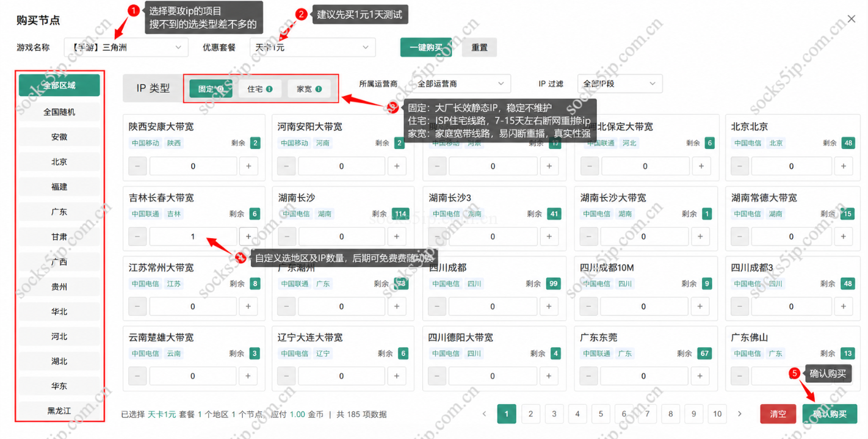Decrease quantity for 广东东莞
868x439 pixels.
tap(589, 376)
